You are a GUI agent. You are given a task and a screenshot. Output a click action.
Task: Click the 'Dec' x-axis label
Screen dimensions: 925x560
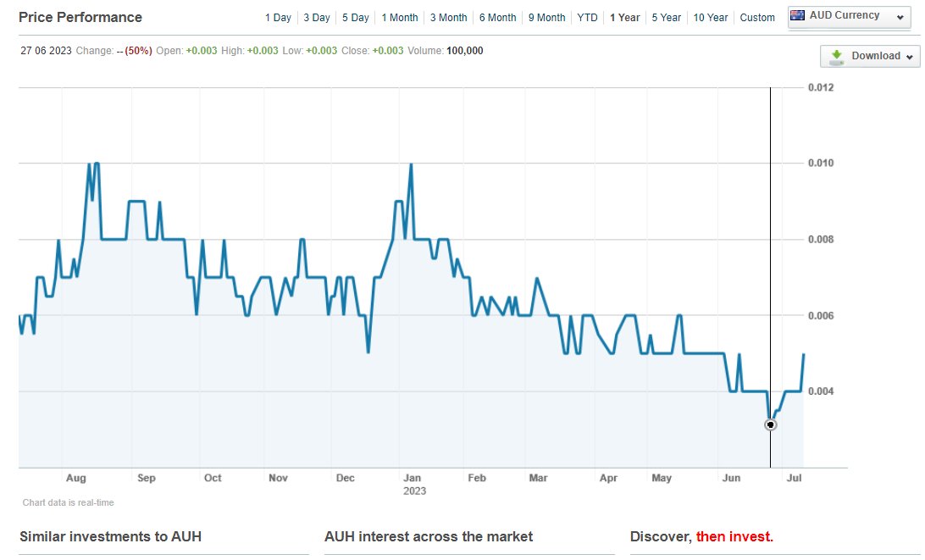345,478
